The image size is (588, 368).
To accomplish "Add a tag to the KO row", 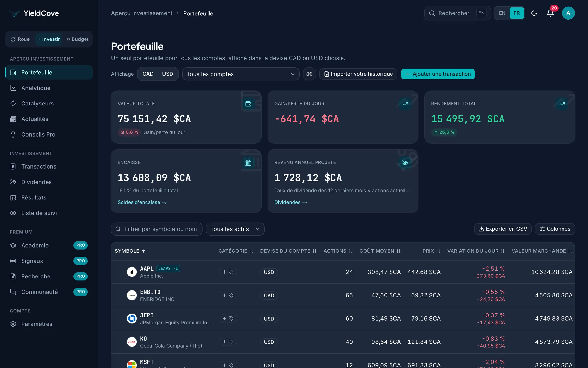I will 228,342.
